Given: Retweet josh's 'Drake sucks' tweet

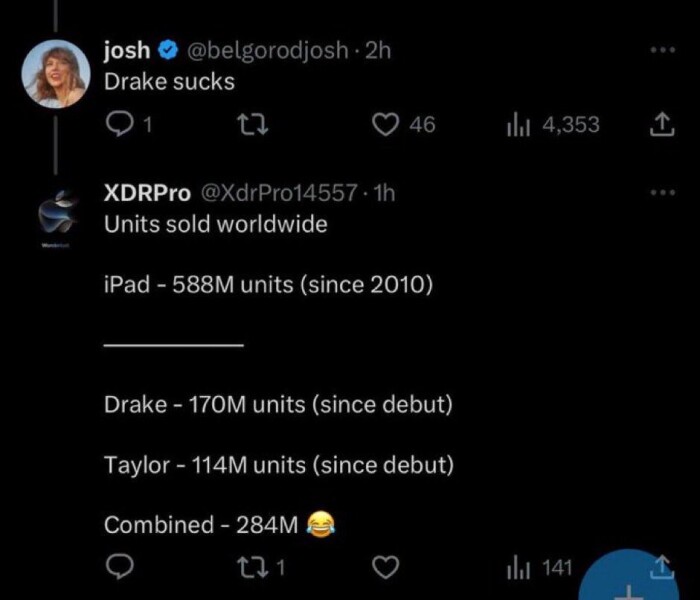Looking at the screenshot, I should [254, 124].
